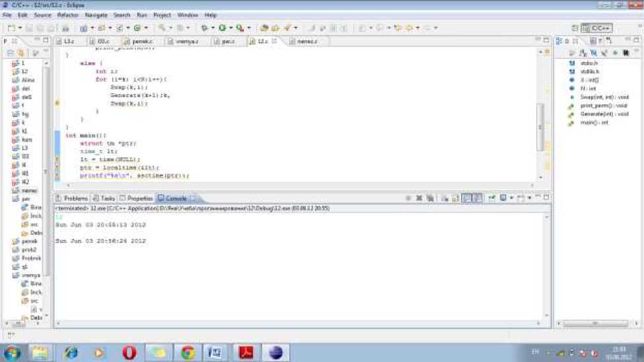Click the Open Type toolbar icon
644x362 pixels.
pyautogui.click(x=264, y=28)
